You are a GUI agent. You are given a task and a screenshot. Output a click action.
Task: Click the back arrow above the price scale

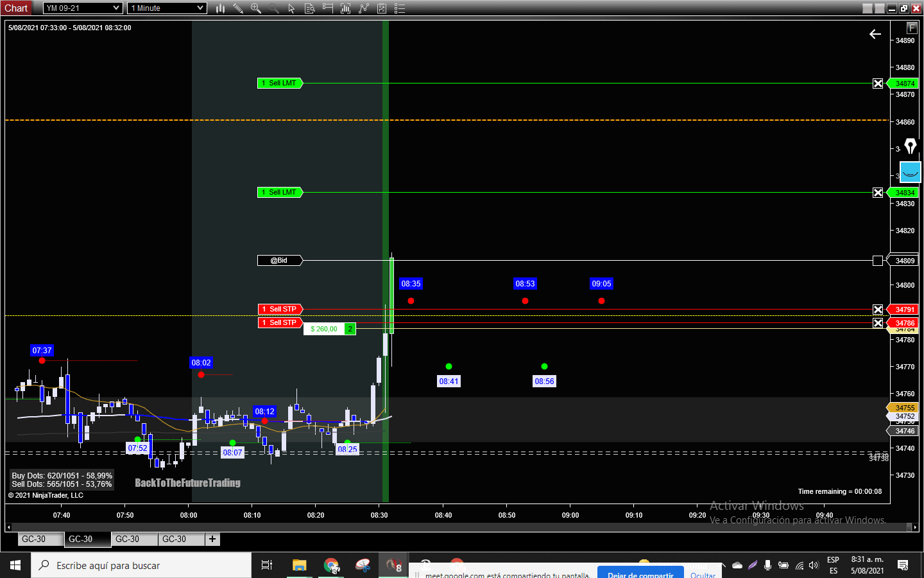[x=875, y=34]
